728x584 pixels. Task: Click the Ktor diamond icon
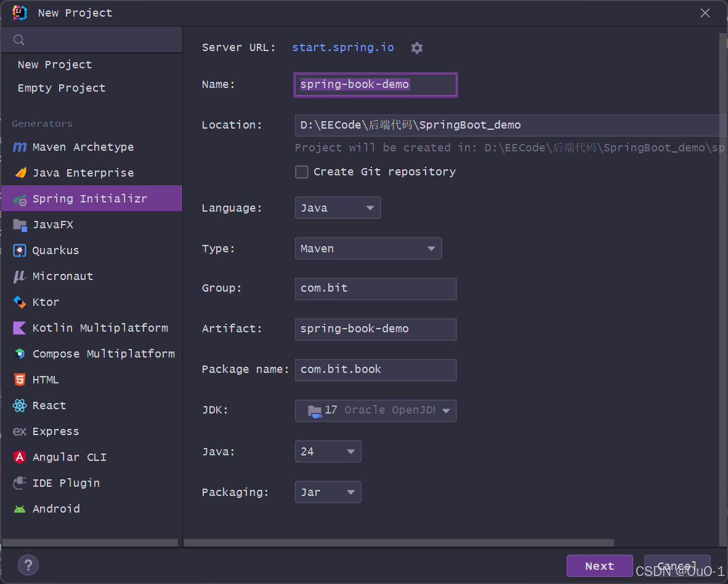pyautogui.click(x=20, y=302)
